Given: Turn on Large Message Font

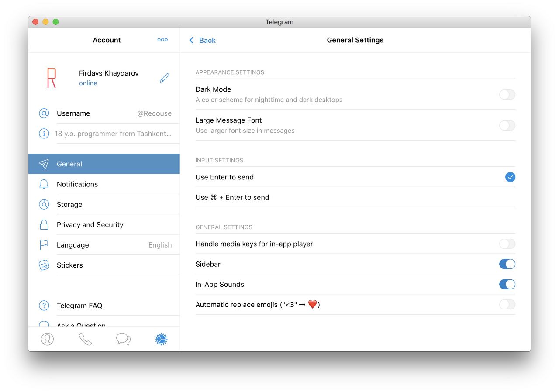Looking at the screenshot, I should click(x=507, y=126).
